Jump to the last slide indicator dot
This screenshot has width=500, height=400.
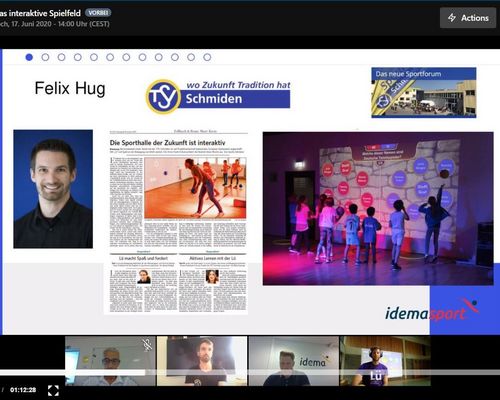tap(207, 57)
